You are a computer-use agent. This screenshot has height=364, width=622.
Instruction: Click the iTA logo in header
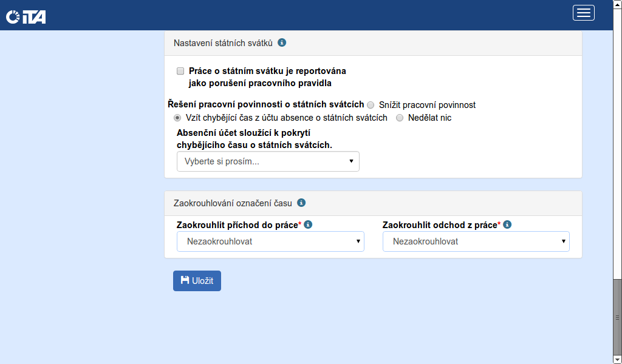(26, 17)
